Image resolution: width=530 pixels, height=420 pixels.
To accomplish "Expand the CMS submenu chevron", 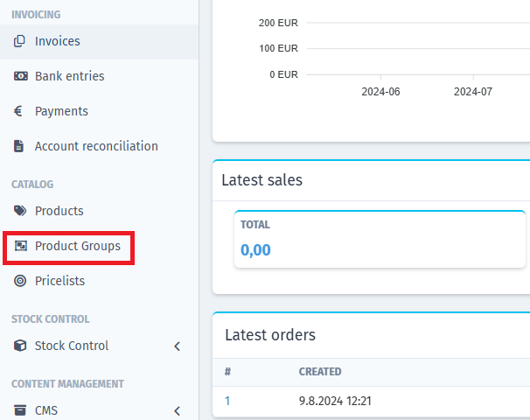I will (178, 410).
